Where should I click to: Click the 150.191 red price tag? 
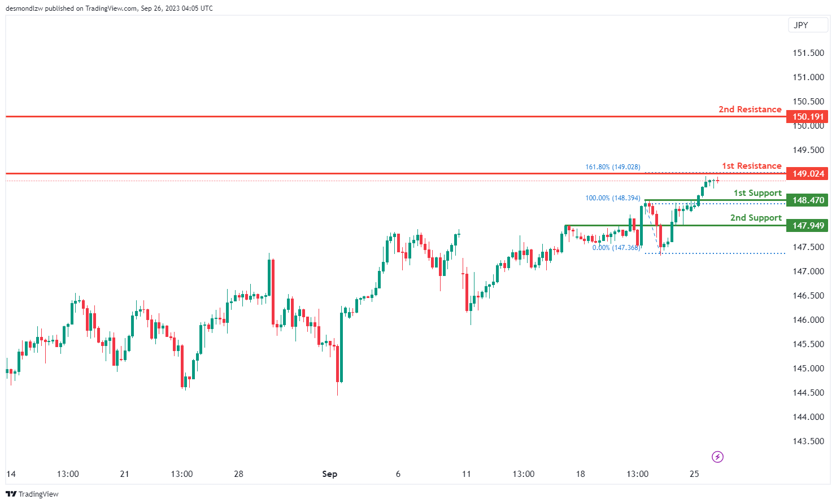click(x=808, y=117)
